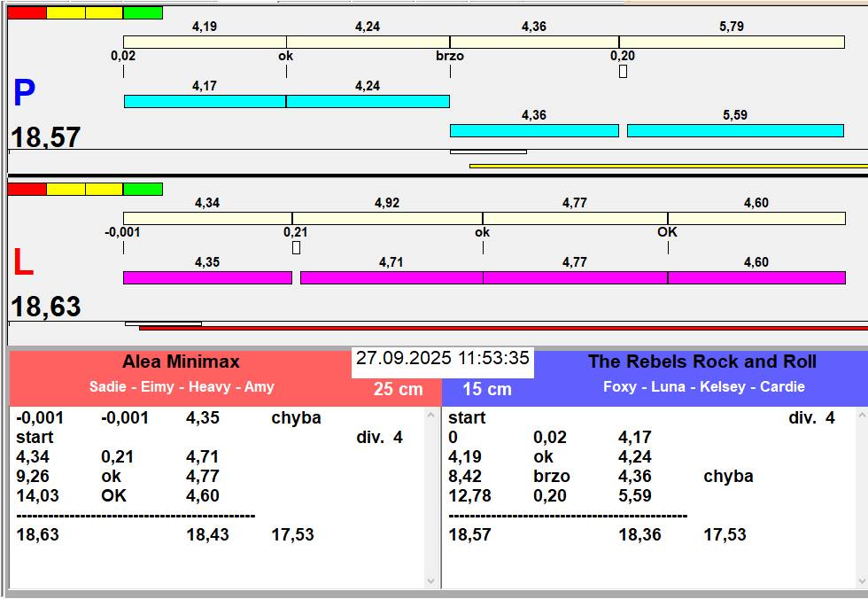The height and width of the screenshot is (599, 868).
Task: Click the yellow progress line in lane P
Action: point(669,166)
